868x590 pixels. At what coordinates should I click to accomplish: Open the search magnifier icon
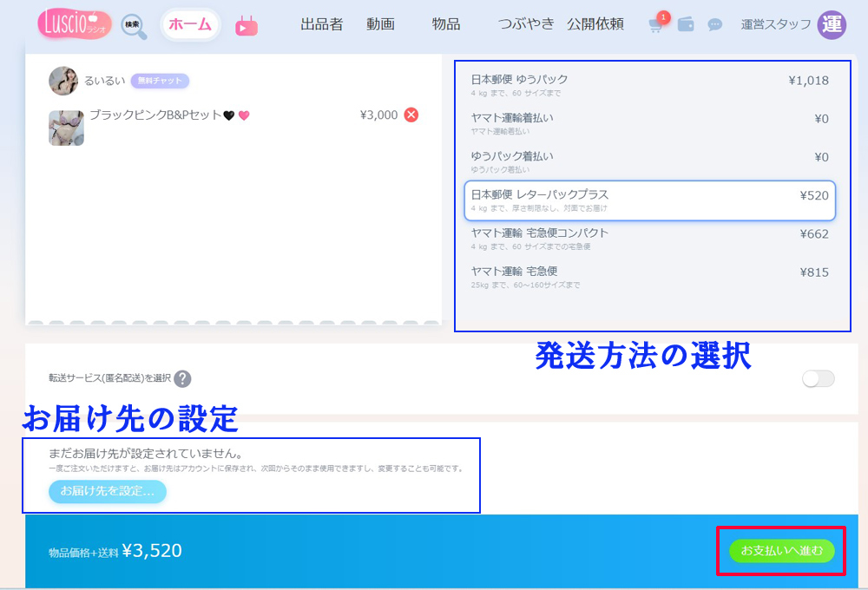(134, 26)
